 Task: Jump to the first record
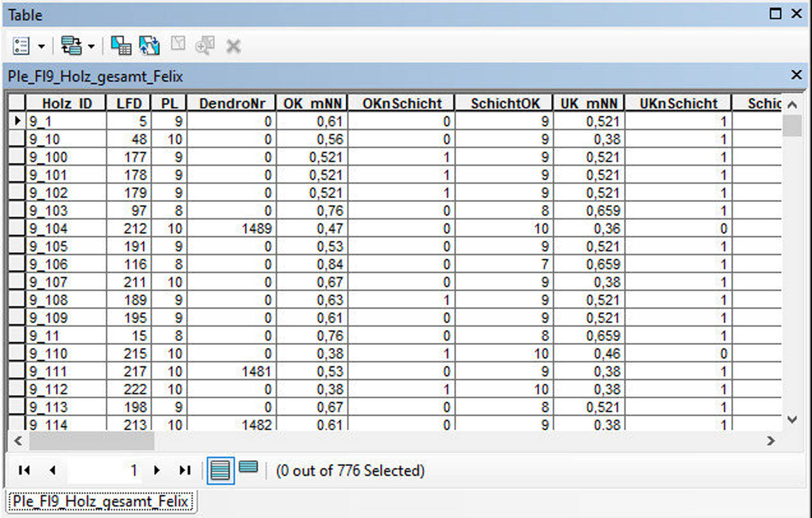[24, 470]
